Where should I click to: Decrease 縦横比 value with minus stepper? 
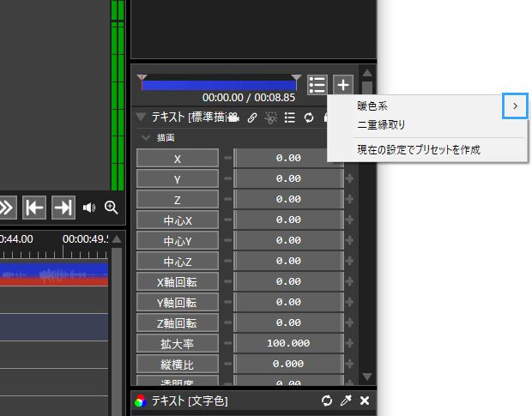coord(227,364)
